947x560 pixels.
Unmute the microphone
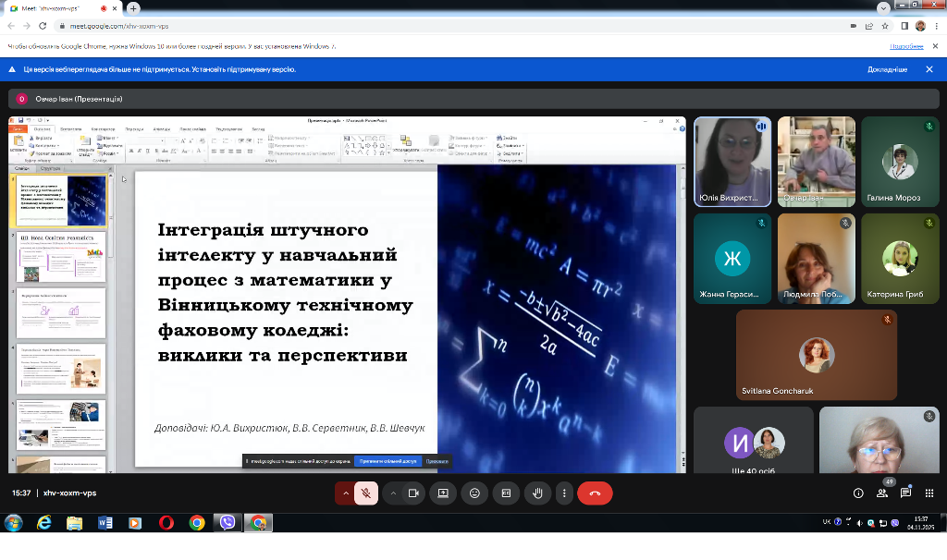(x=366, y=493)
